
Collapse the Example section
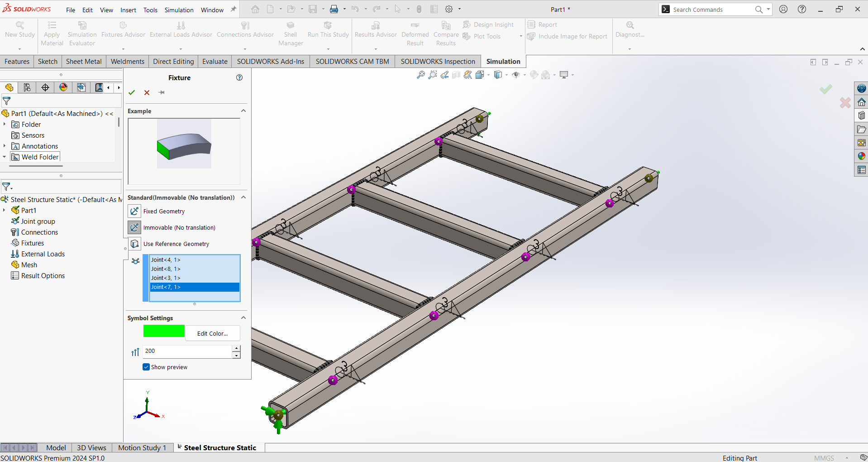click(x=243, y=111)
